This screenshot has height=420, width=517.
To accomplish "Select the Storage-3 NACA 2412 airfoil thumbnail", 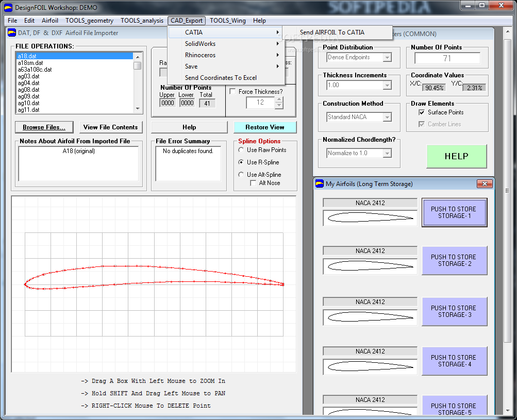I will [x=370, y=317].
